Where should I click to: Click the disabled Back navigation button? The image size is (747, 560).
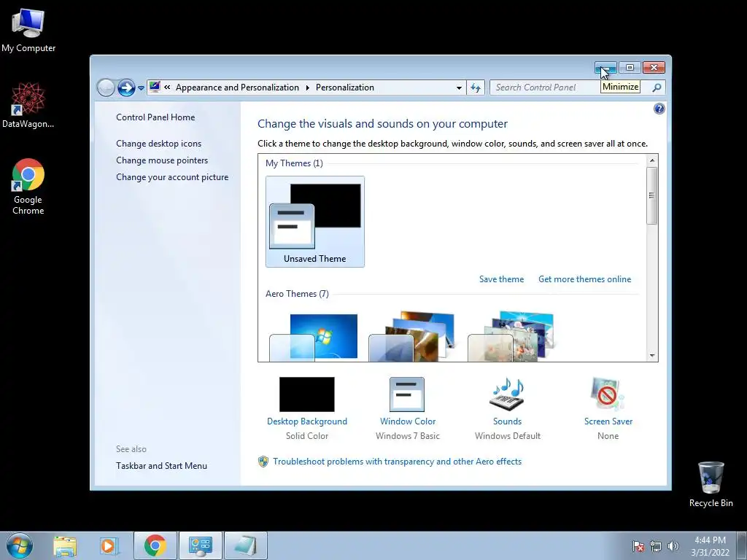click(x=106, y=87)
